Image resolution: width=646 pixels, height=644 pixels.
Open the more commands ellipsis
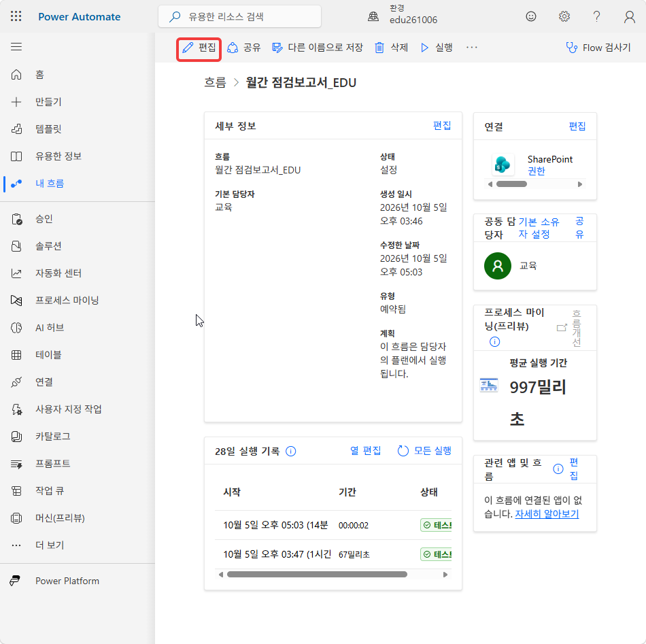tap(472, 48)
